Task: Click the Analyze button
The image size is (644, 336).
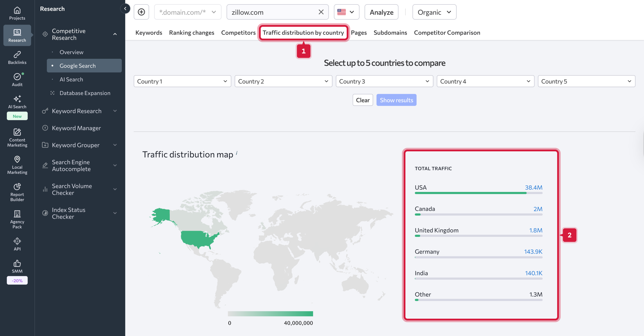Action: pyautogui.click(x=381, y=12)
